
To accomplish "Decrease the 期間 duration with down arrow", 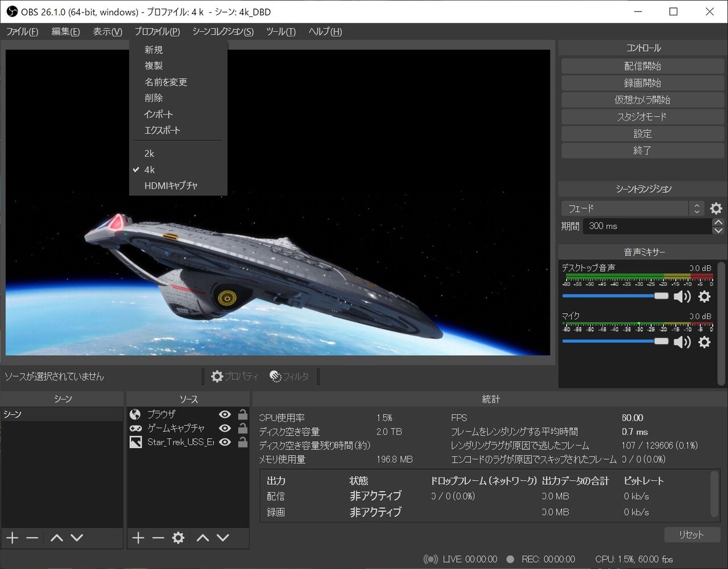I will point(718,230).
